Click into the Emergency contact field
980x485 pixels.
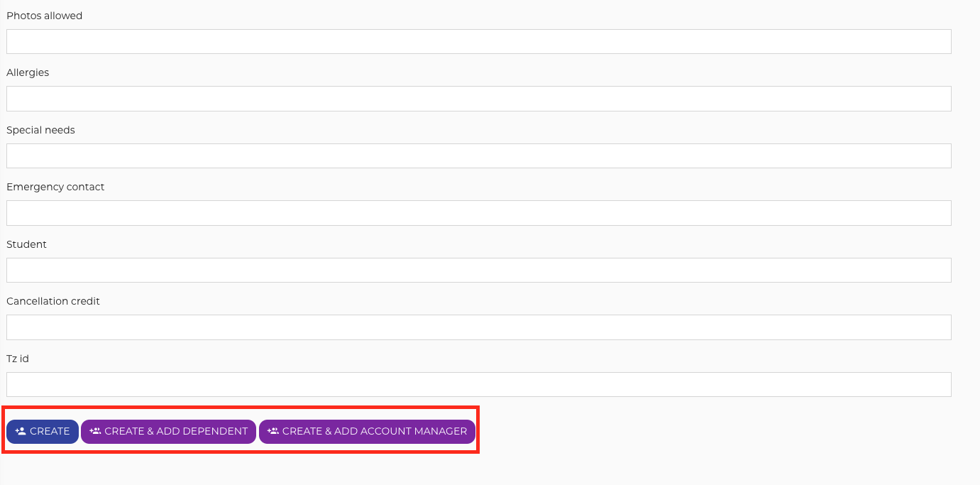[479, 213]
